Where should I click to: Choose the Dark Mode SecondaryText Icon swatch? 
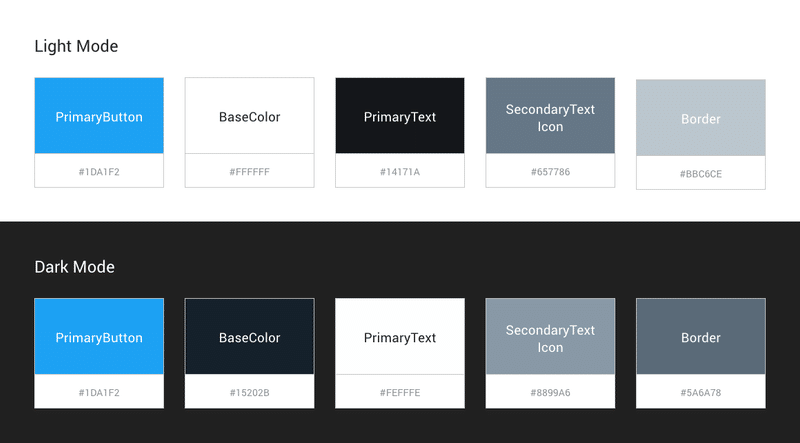pos(550,336)
